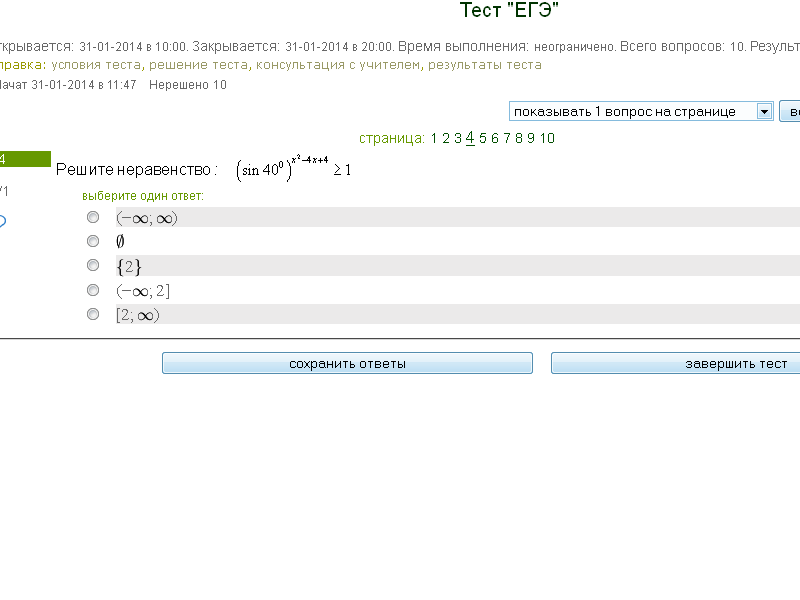Choose the empty set answer option
This screenshot has width=800, height=600.
pos(93,241)
